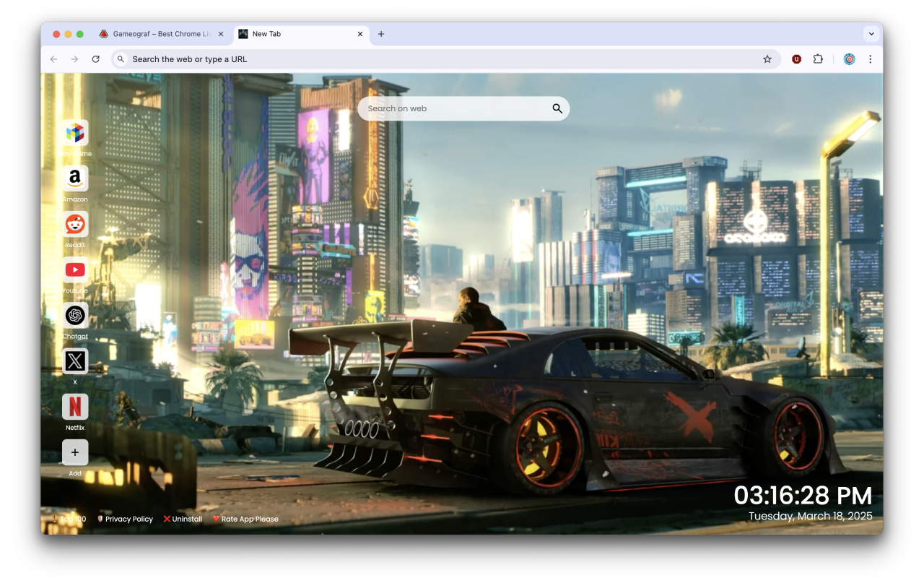Viewport: 924px width, 578px height.
Task: Open the browser extensions puzzle icon
Action: (x=818, y=59)
